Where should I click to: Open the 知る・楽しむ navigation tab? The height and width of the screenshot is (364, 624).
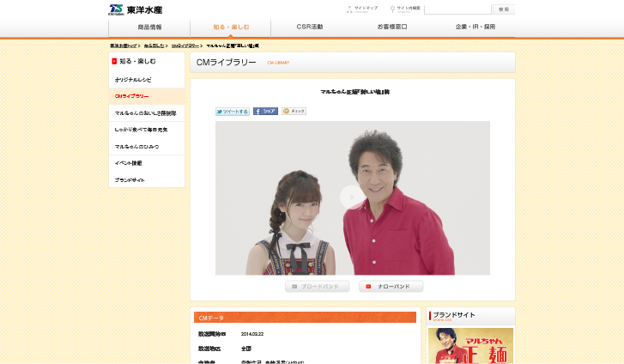click(x=231, y=27)
